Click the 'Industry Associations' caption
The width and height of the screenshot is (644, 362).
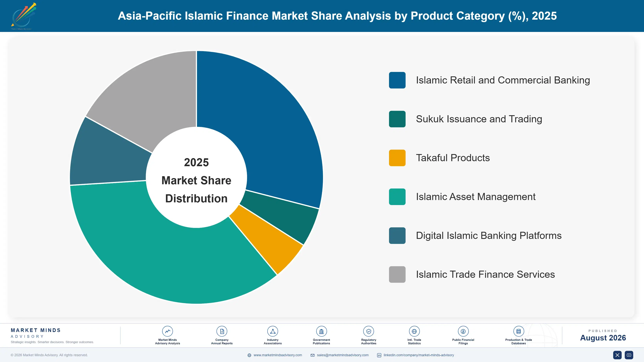click(x=273, y=342)
